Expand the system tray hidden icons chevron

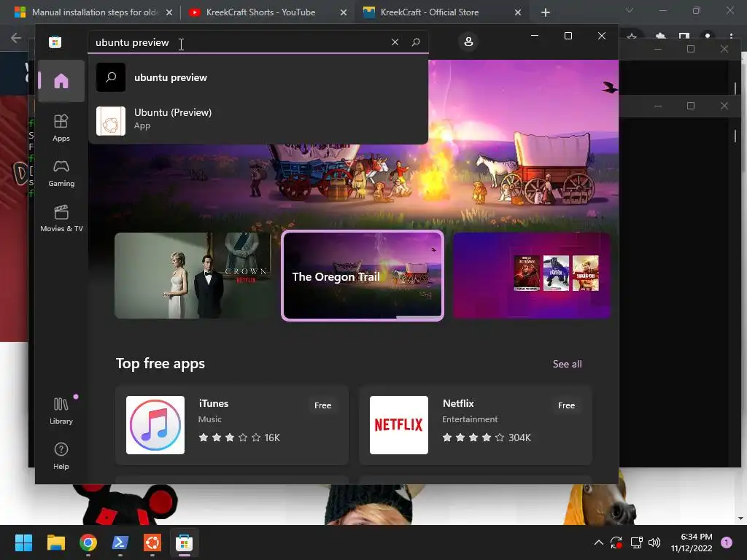[x=599, y=542]
